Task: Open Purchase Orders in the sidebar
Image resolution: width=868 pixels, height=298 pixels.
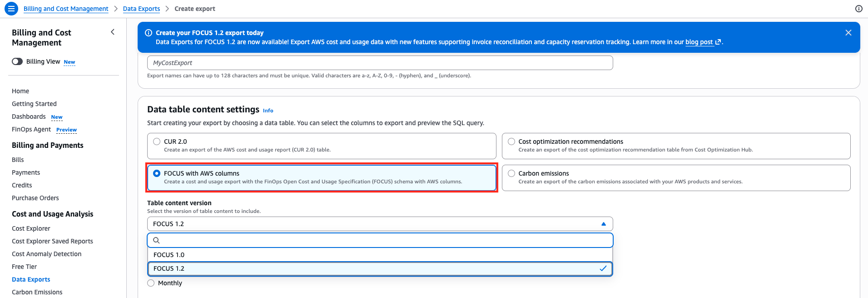Action: (35, 198)
